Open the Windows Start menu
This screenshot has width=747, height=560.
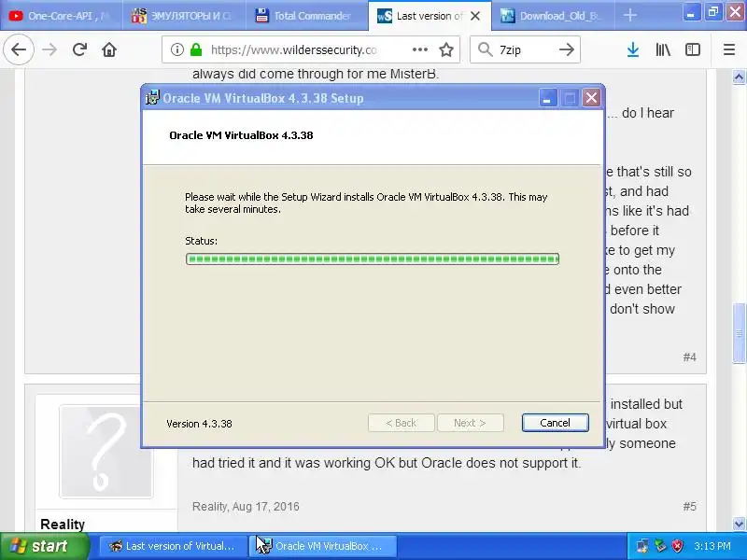[x=44, y=546]
